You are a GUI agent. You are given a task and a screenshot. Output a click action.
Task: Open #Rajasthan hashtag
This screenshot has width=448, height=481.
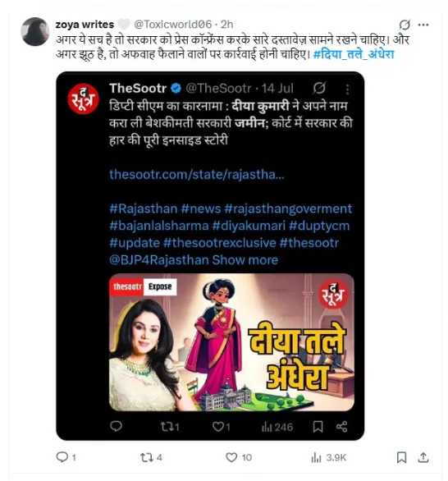click(144, 208)
